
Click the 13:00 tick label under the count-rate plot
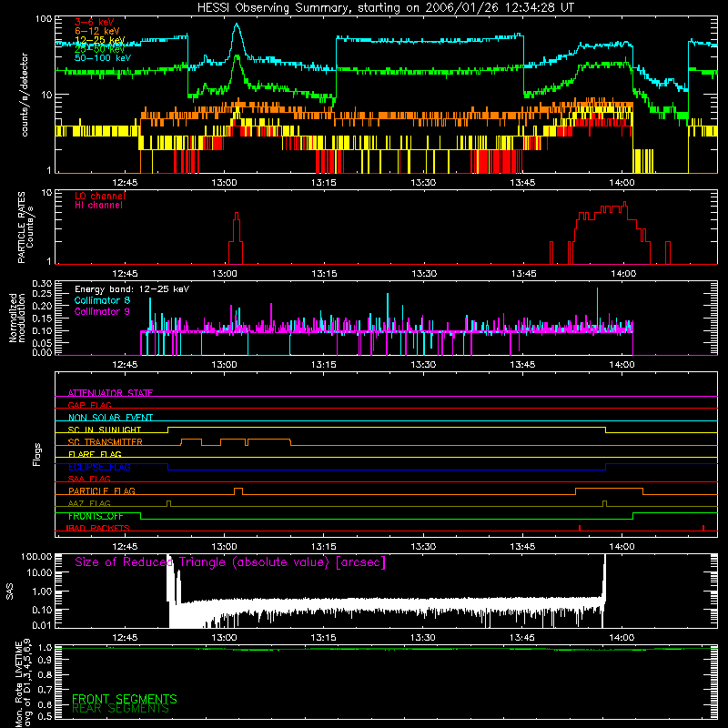tap(224, 183)
